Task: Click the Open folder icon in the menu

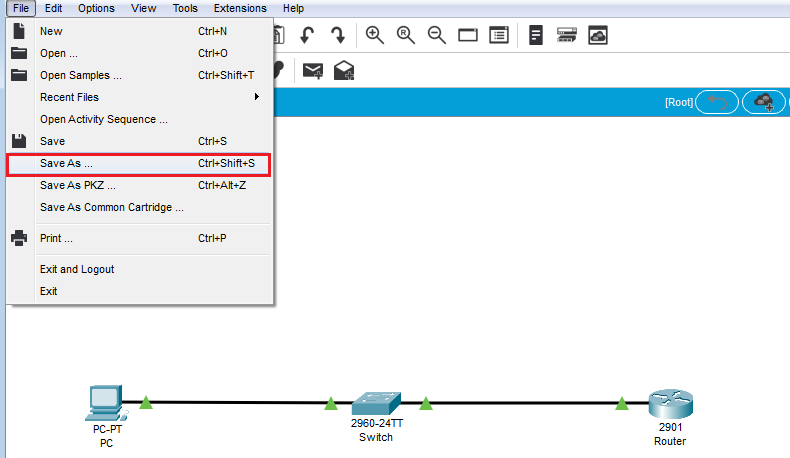Action: [19, 53]
